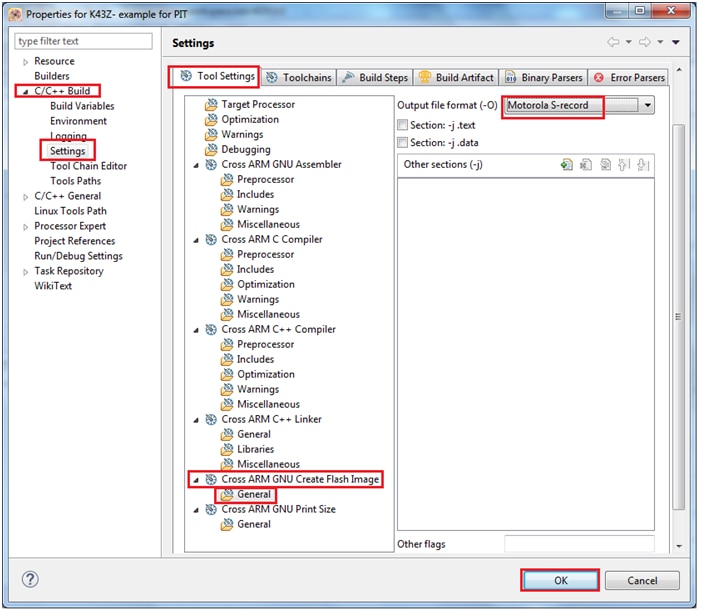The image size is (701, 612).
Task: Click the Error Parsers red X icon
Action: tap(599, 78)
